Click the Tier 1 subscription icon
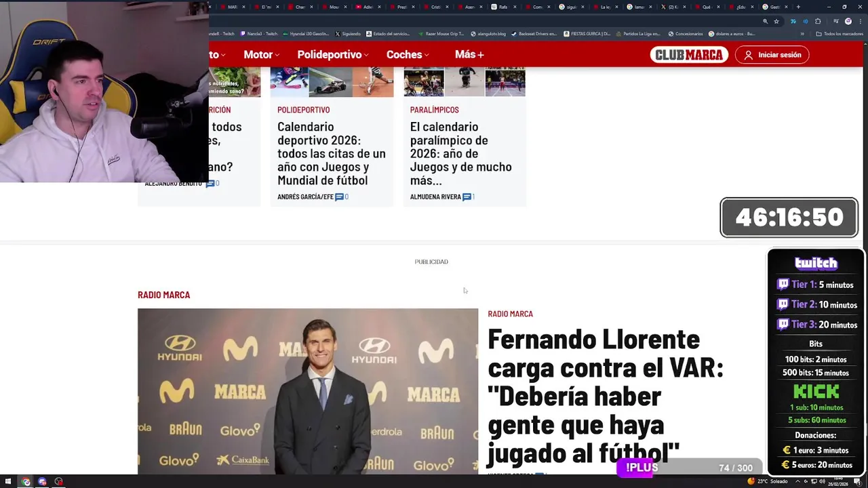 pyautogui.click(x=783, y=285)
